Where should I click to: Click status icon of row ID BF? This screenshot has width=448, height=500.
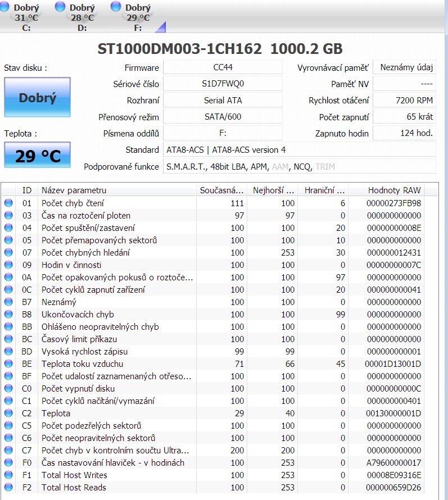[8, 376]
